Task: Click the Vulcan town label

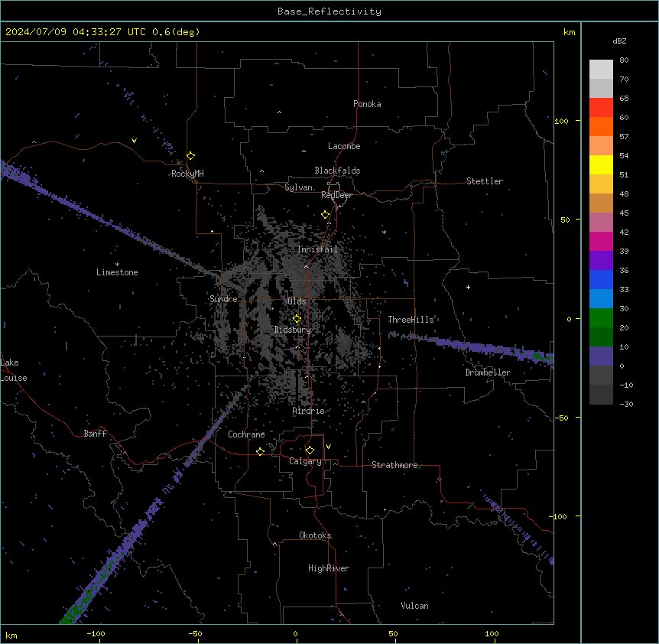Action: pyautogui.click(x=414, y=606)
